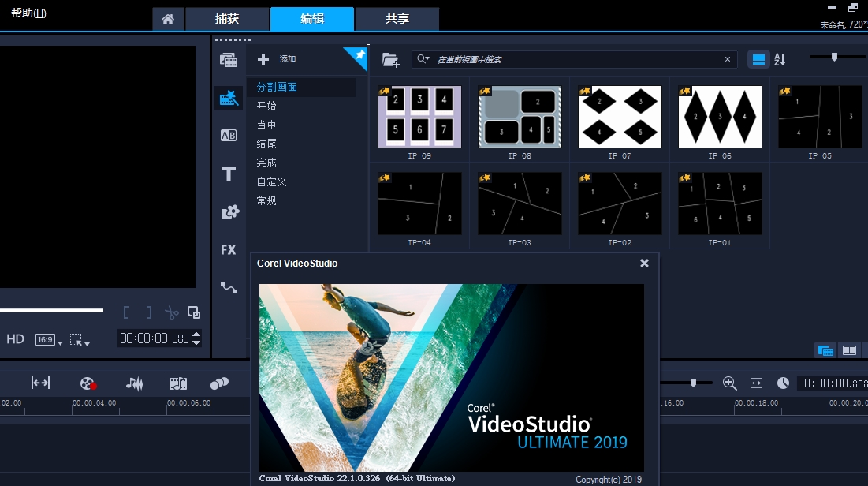The height and width of the screenshot is (486, 868).
Task: Toggle thumbnail view mode in library
Action: tap(758, 59)
